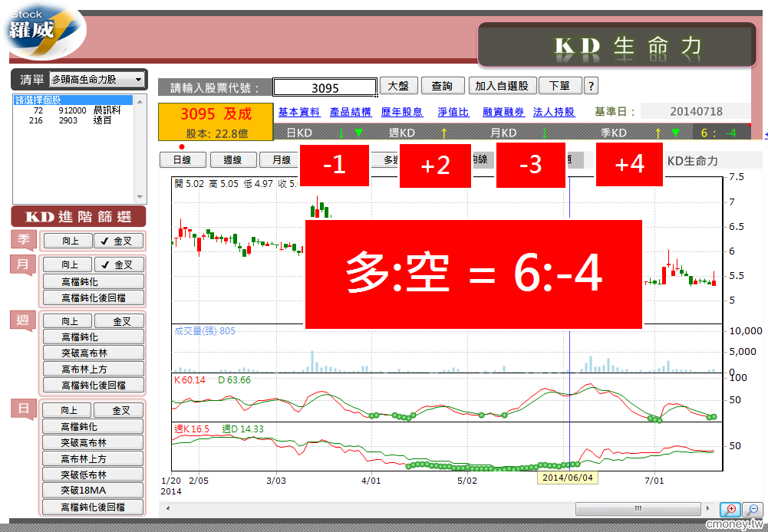The width and height of the screenshot is (768, 532).
Task: Click the 成交量(張) 805 label
Action: click(205, 331)
